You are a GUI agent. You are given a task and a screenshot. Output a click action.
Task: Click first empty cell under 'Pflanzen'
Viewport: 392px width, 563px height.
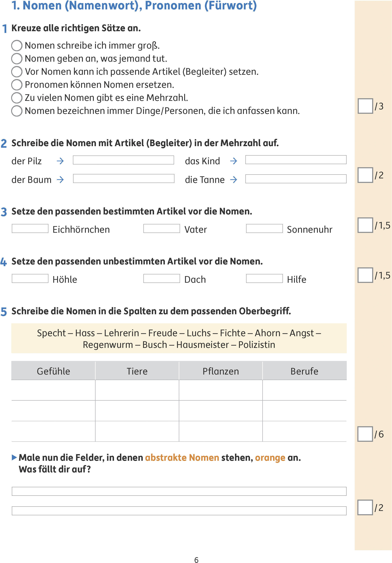tap(221, 390)
